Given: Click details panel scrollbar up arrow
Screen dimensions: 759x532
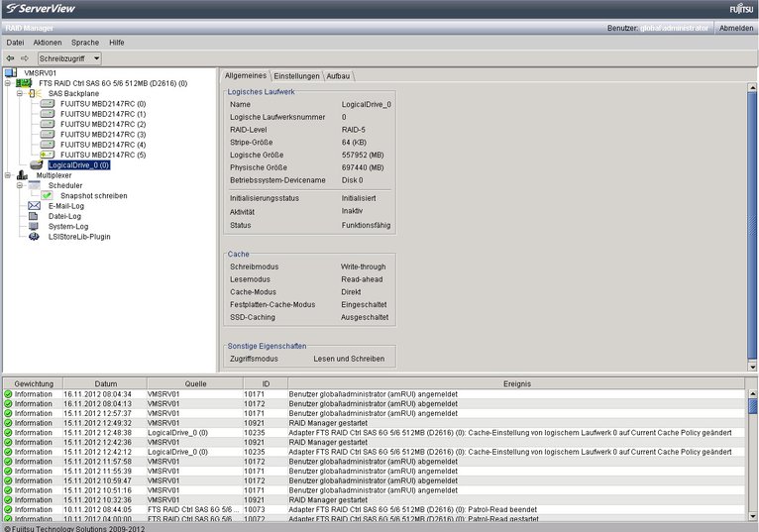Looking at the screenshot, I should (752, 87).
